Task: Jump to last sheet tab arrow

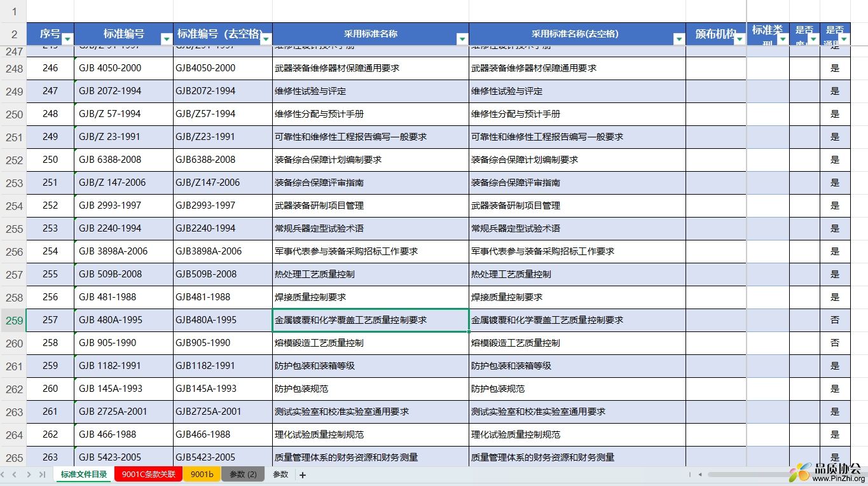Action: (42, 475)
